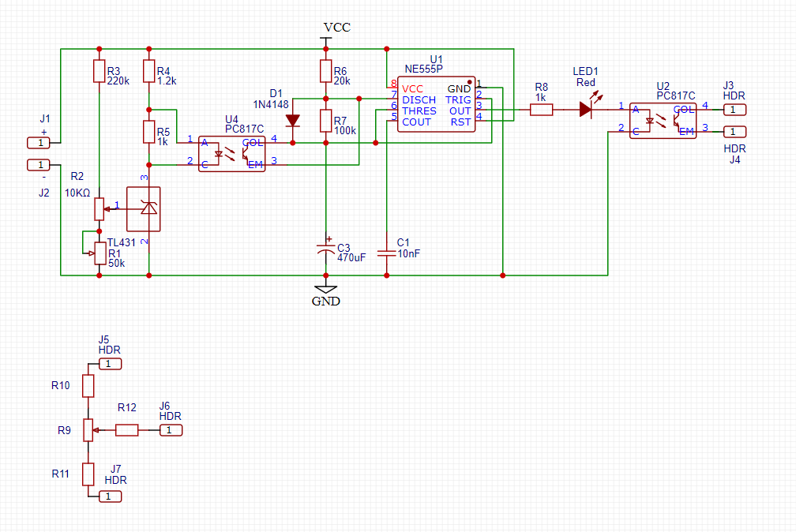Click resistor R7 100k
Viewport: 796px width, 532px height.
[x=325, y=121]
